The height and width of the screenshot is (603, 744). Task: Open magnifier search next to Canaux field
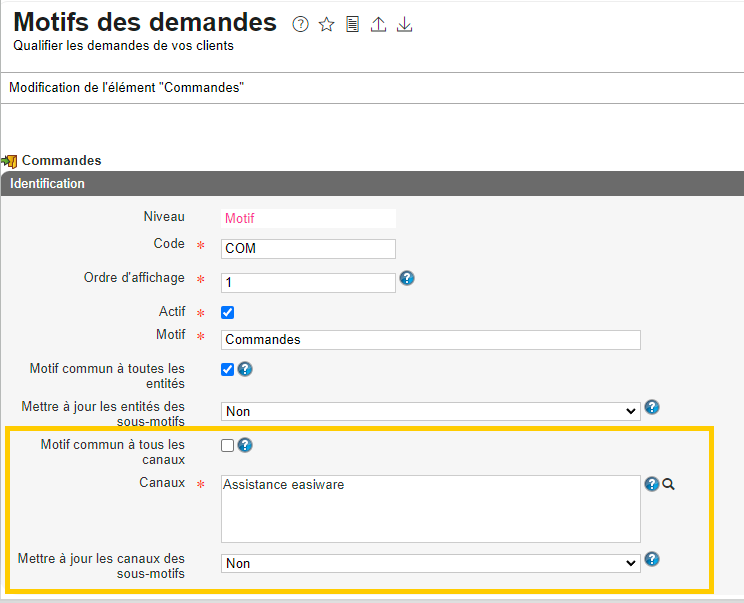point(669,484)
